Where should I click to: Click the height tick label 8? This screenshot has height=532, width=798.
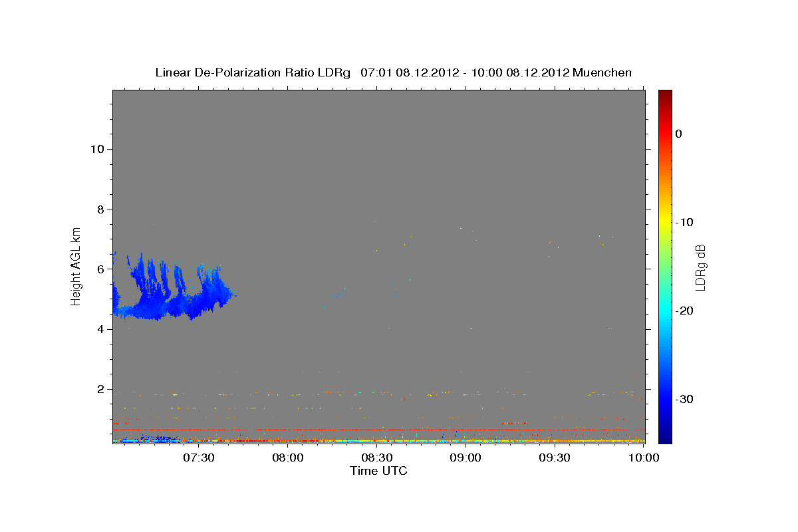(100, 209)
